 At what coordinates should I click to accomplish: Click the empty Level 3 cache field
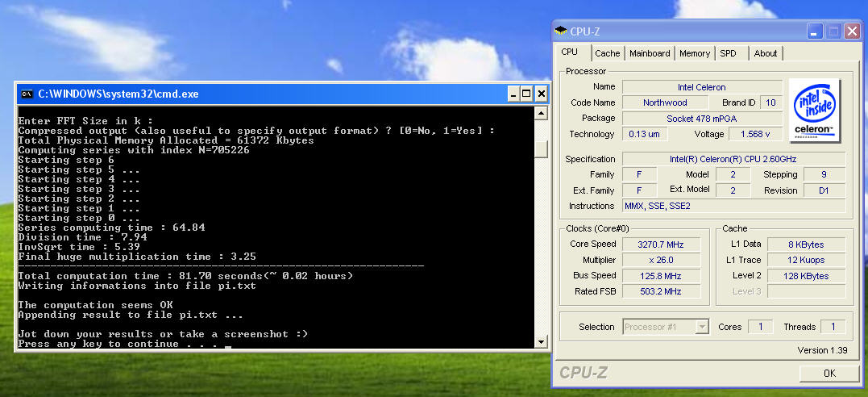click(806, 291)
